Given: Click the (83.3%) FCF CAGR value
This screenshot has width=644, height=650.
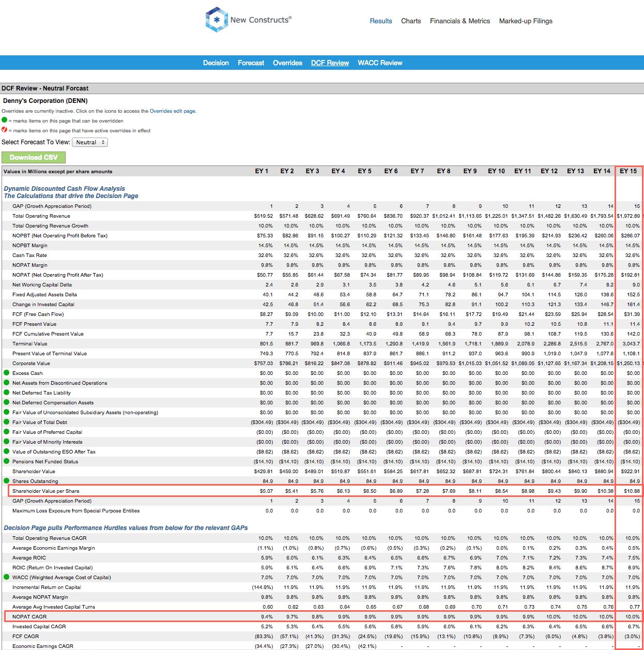Looking at the screenshot, I should click(264, 637).
